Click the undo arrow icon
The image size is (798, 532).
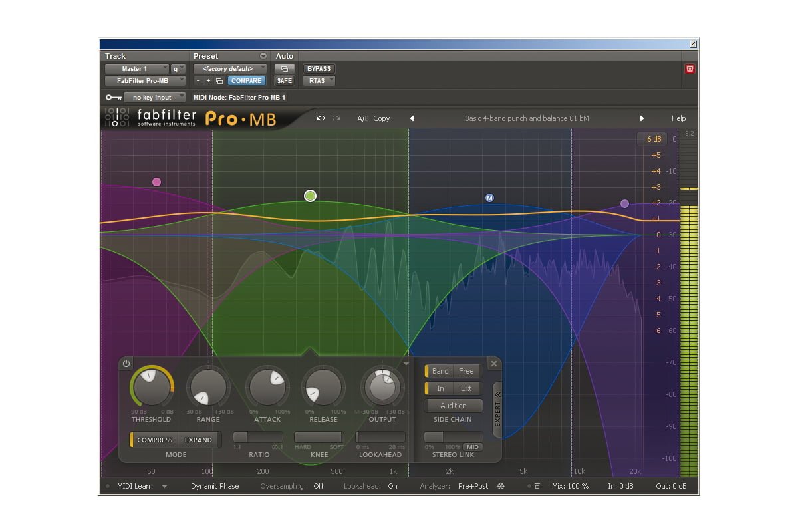click(x=321, y=118)
